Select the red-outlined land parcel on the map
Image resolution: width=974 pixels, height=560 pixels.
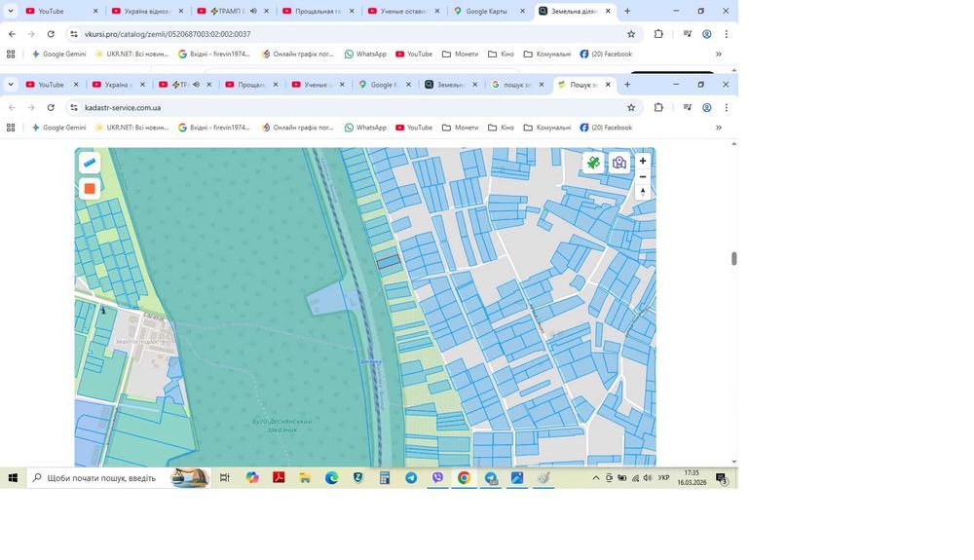point(389,262)
